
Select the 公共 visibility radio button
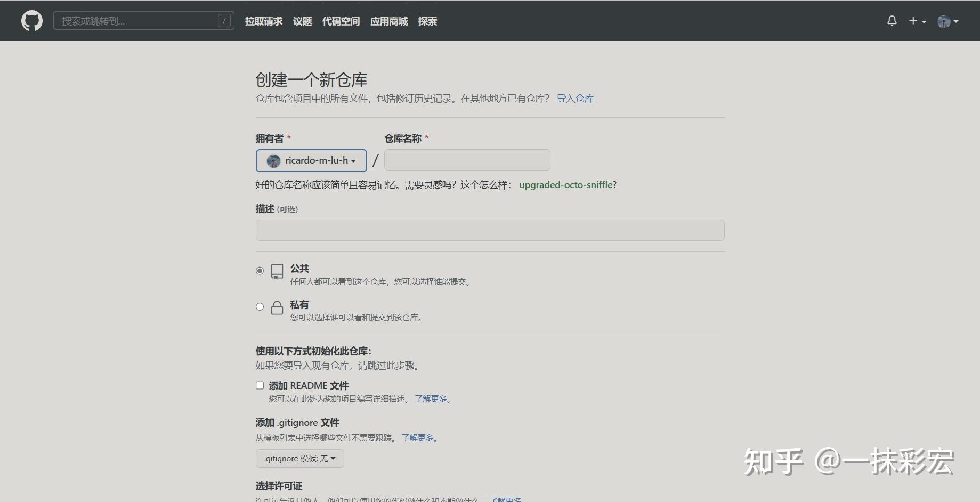tap(260, 270)
